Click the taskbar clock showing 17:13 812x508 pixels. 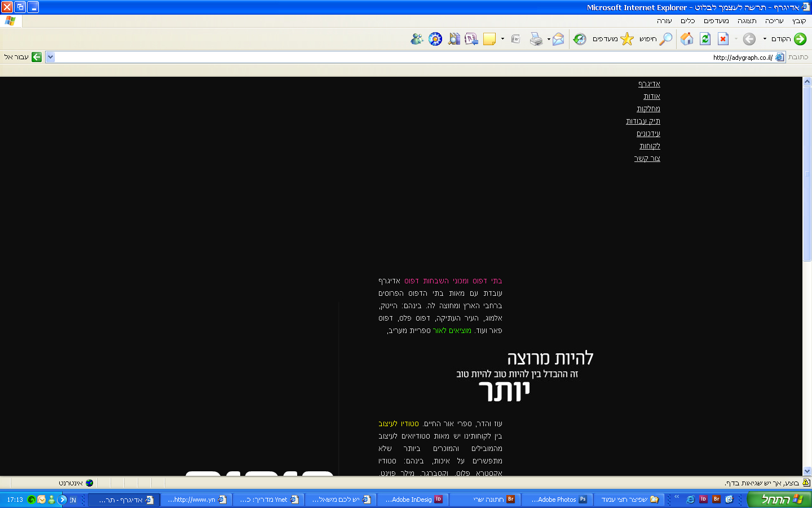15,500
